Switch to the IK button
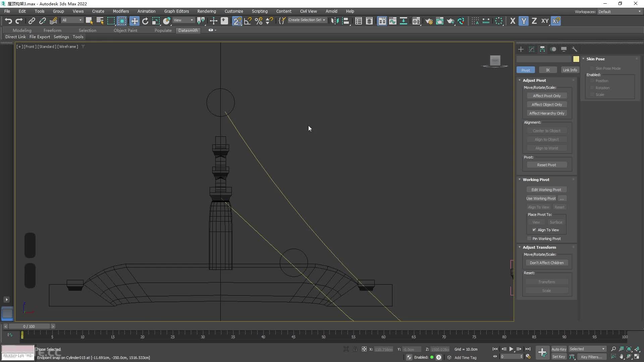 (548, 70)
